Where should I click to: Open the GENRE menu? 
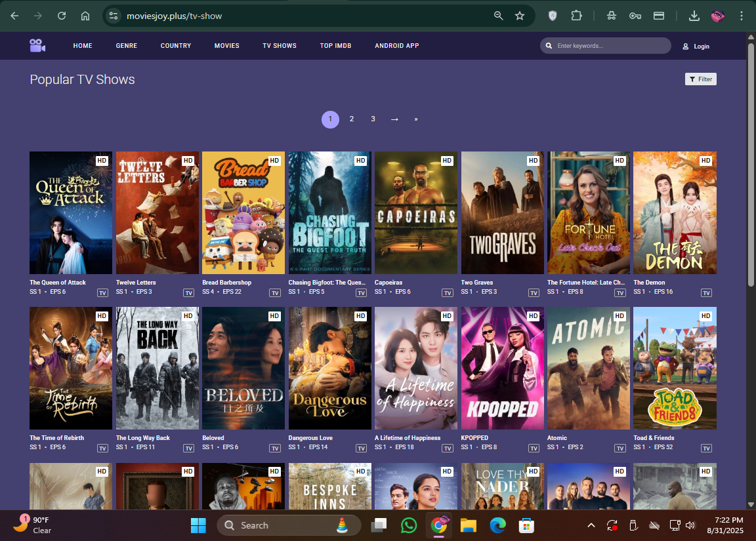(126, 46)
